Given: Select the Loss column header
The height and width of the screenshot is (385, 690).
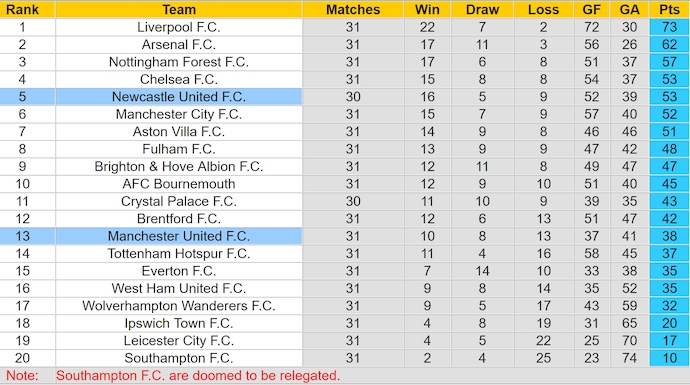Looking at the screenshot, I should [x=543, y=9].
